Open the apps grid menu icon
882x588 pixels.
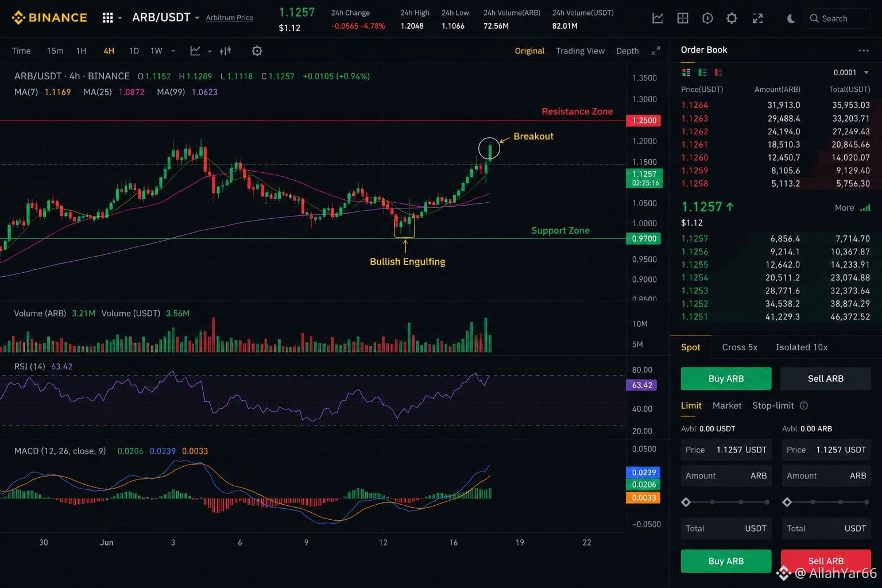pyautogui.click(x=107, y=18)
